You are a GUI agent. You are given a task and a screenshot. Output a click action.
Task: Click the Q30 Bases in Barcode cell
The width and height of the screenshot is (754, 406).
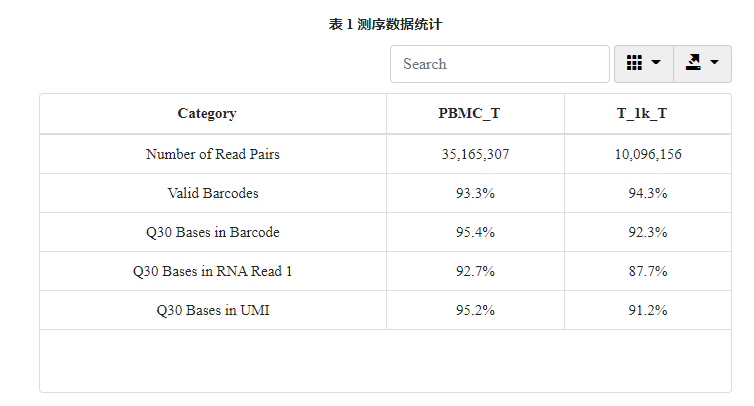213,232
